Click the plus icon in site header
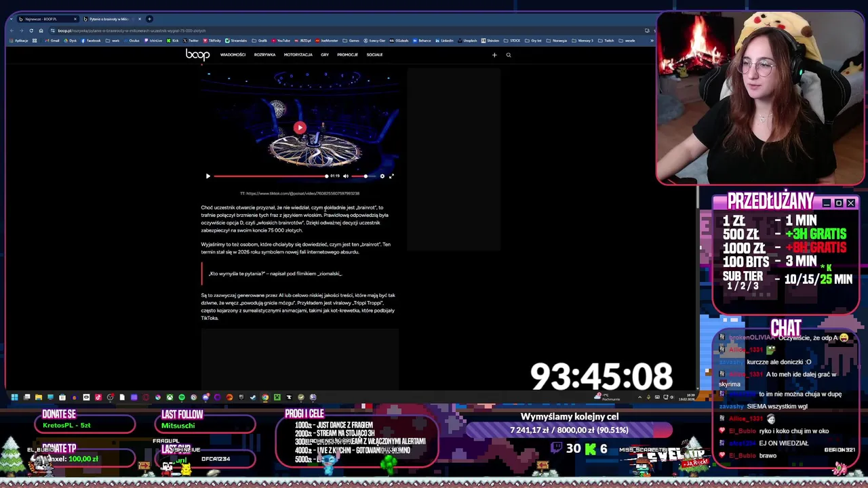Screen dimensions: 868x488 494,55
